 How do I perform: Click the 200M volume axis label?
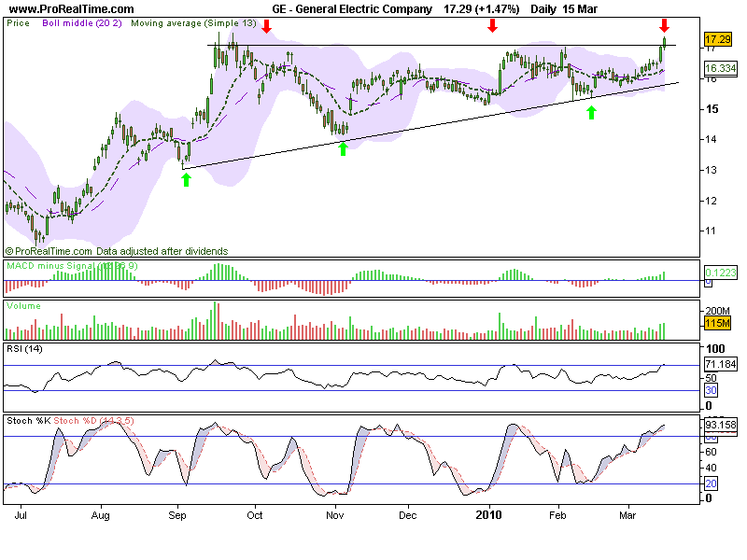(x=717, y=311)
